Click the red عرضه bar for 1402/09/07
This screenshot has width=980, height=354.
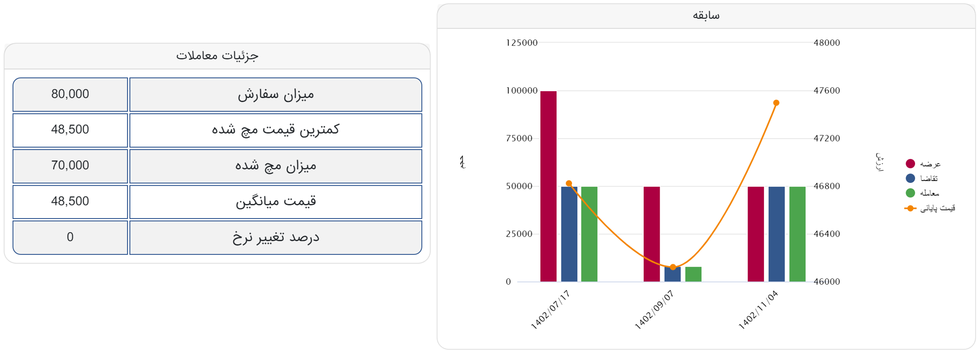[652, 234]
